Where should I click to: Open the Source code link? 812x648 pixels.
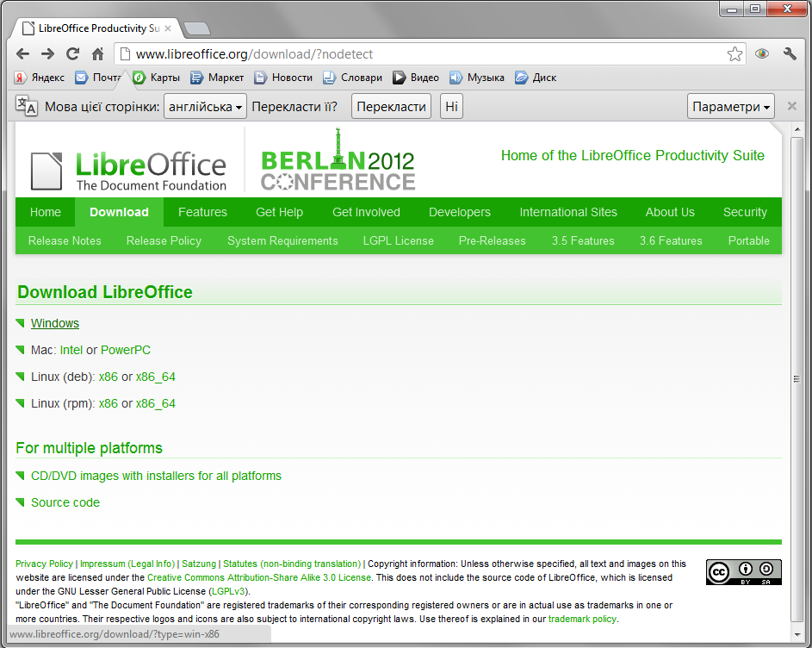coord(65,502)
